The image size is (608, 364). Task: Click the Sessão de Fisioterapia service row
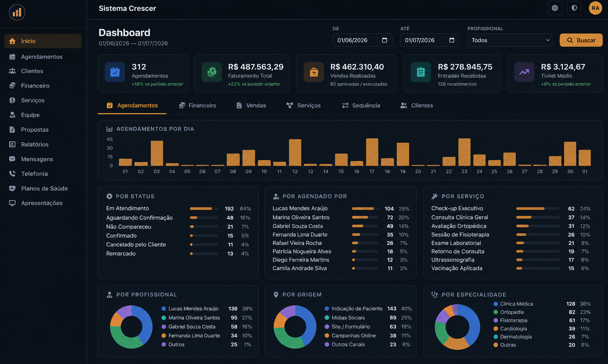point(511,235)
